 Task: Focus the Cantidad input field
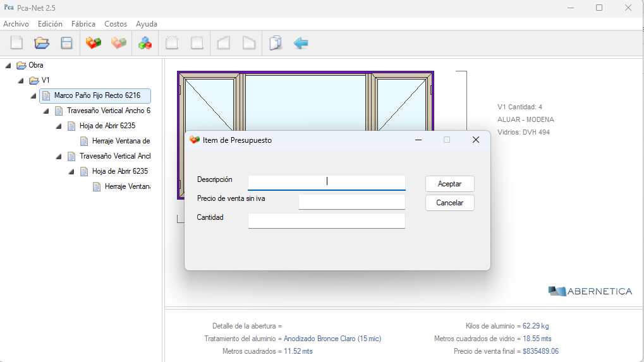pos(327,220)
